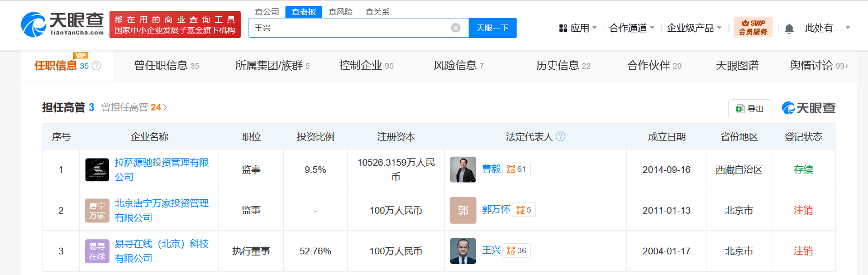Switch to the 查公司 search tab
This screenshot has width=868, height=275.
[x=266, y=12]
